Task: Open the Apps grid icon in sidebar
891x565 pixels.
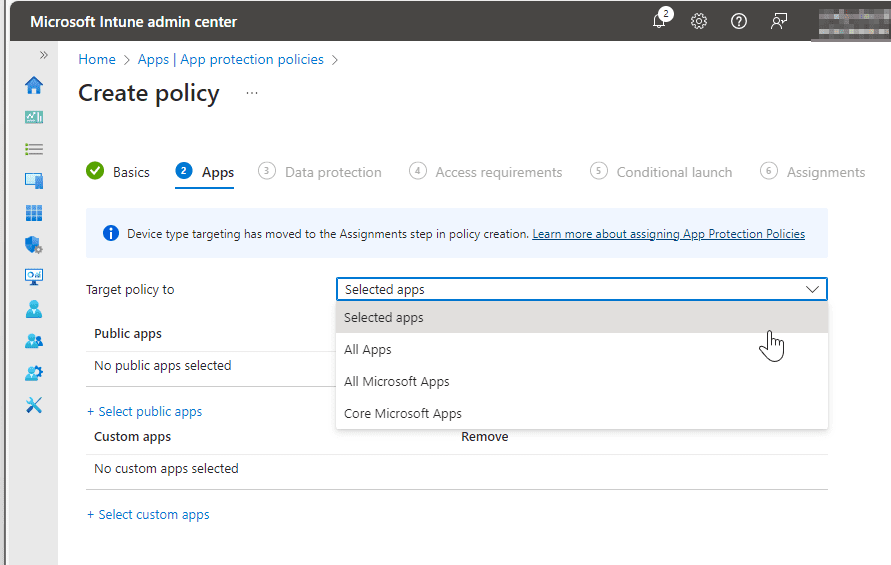Action: (x=34, y=213)
